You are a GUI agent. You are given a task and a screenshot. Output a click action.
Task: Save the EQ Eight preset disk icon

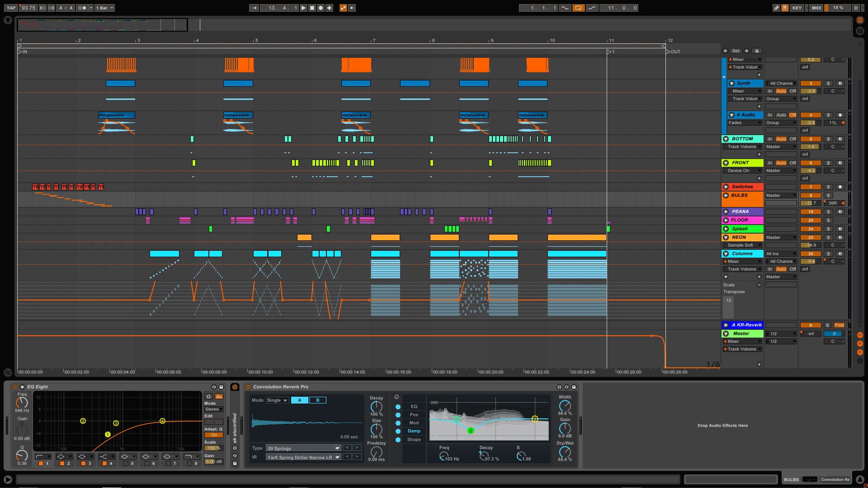[221, 387]
